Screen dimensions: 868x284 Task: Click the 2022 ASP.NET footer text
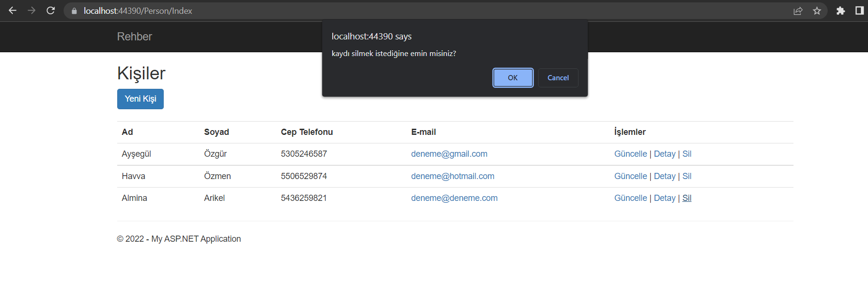click(x=179, y=239)
